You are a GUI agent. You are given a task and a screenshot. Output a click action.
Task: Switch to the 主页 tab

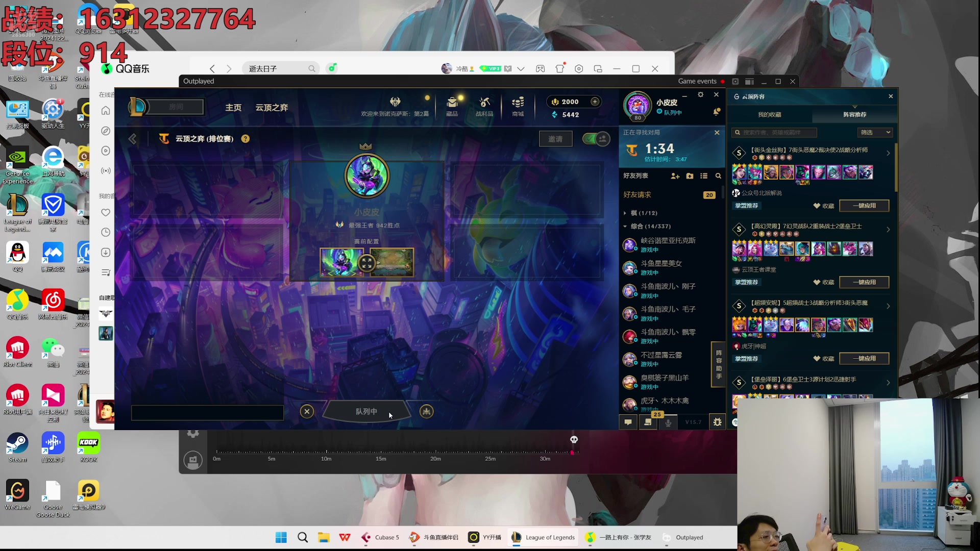233,108
